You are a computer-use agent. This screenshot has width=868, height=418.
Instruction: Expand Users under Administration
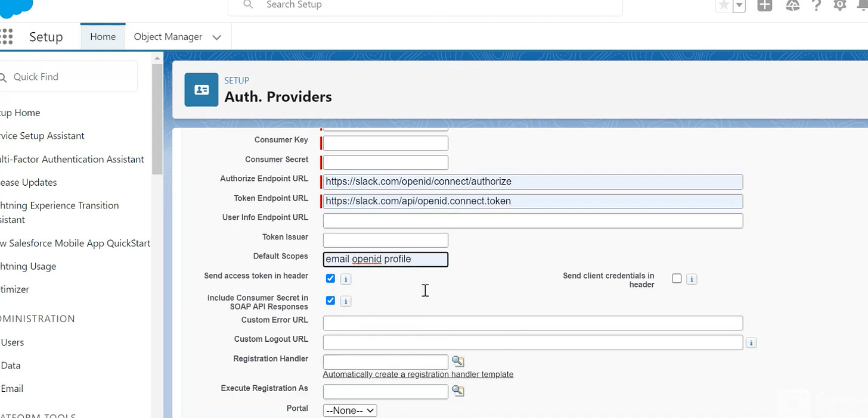point(12,342)
